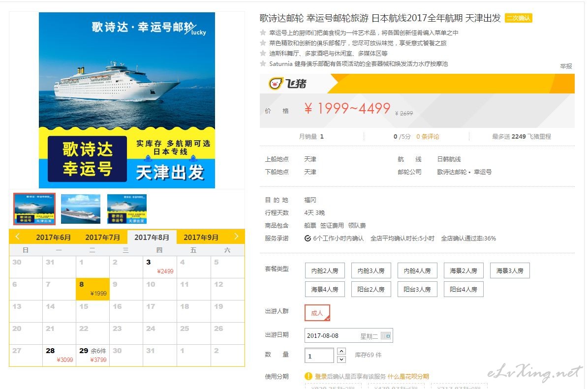Viewport: 588px width, 389px height.
Task: Advance calendar months with right arrow
Action: 236,237
